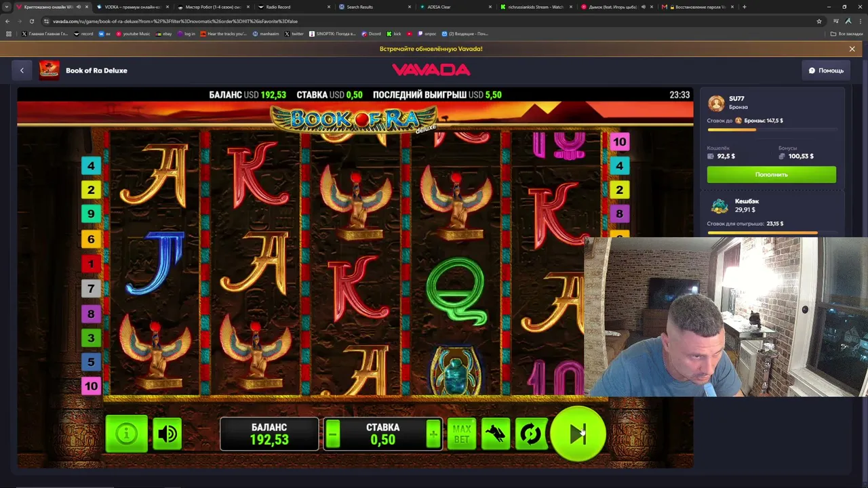Open the manheim bookmark
Image resolution: width=868 pixels, height=488 pixels.
pyautogui.click(x=266, y=33)
